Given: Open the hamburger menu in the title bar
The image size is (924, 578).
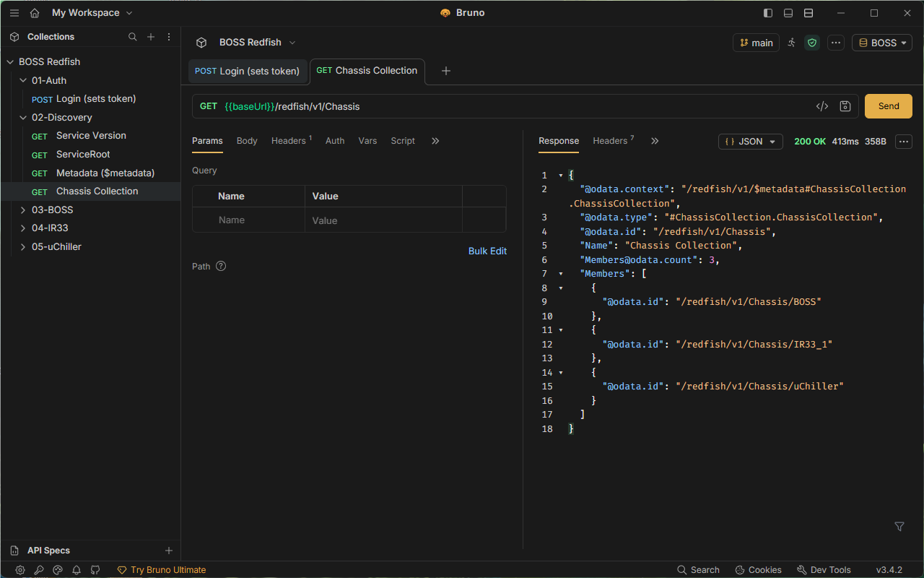Looking at the screenshot, I should pos(14,13).
